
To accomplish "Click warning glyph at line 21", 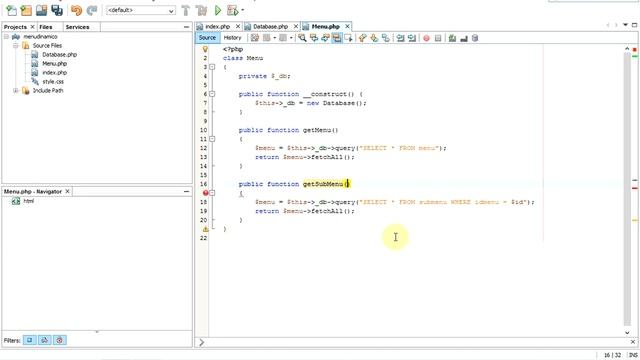I will [205, 229].
